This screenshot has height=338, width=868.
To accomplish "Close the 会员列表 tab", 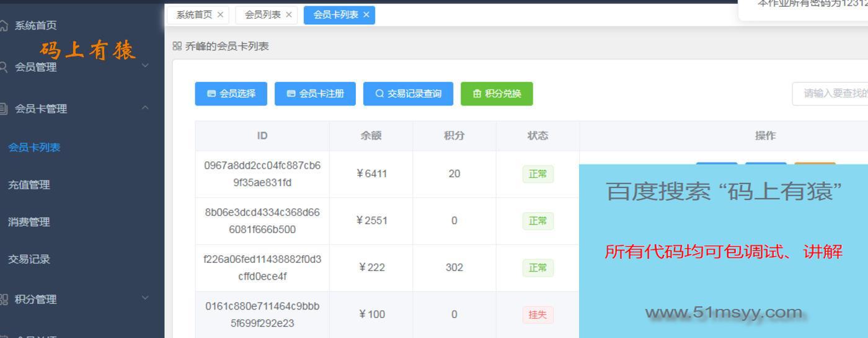I will [288, 15].
